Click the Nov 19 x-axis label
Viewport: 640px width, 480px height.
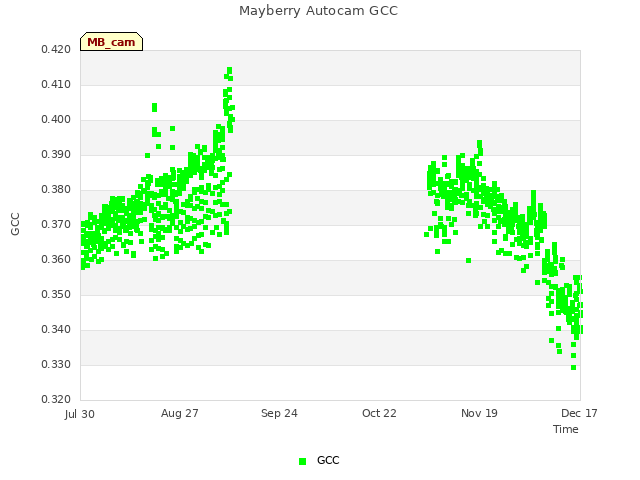click(479, 413)
